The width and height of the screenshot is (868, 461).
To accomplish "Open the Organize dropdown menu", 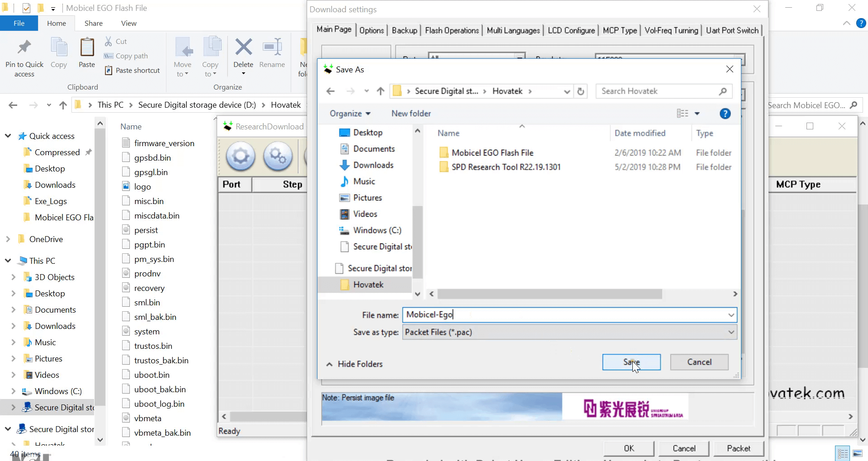I will 350,114.
